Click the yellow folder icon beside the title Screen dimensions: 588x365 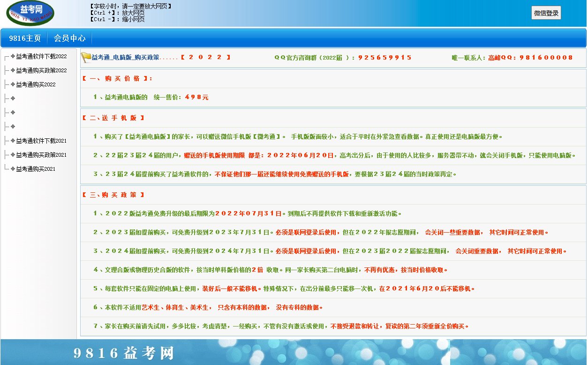click(86, 57)
